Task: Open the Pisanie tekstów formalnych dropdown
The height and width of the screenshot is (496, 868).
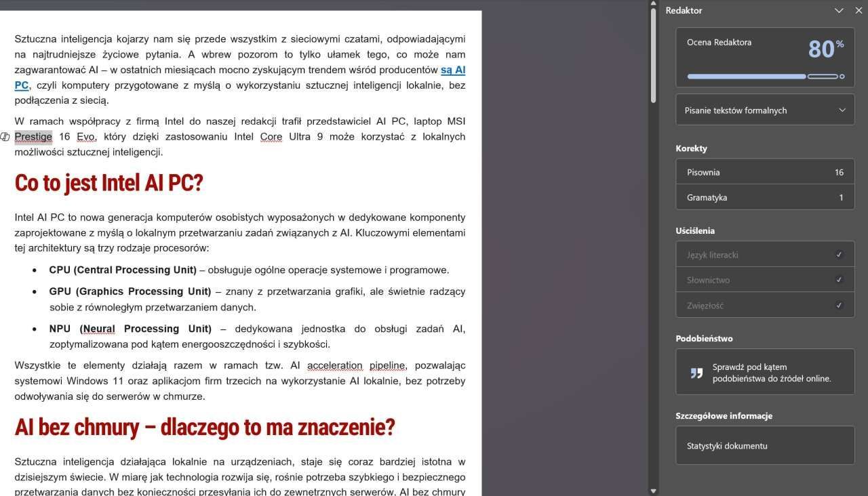Action: click(764, 110)
